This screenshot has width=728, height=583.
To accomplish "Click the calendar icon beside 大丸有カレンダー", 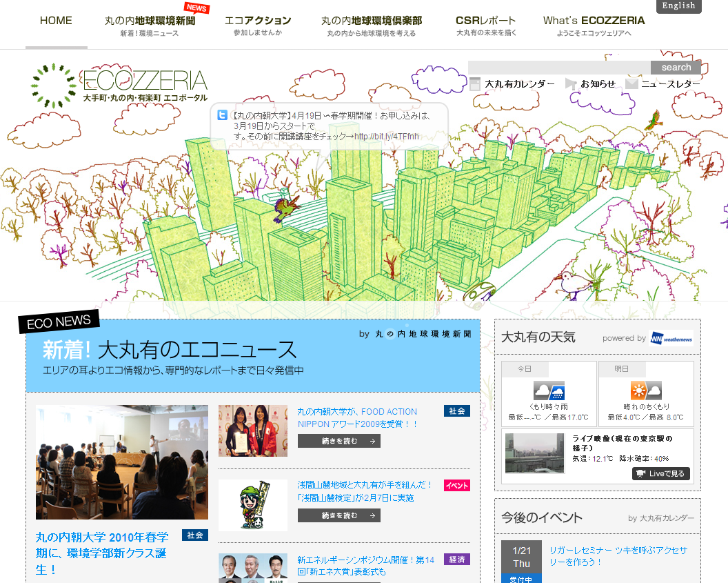I will (475, 84).
